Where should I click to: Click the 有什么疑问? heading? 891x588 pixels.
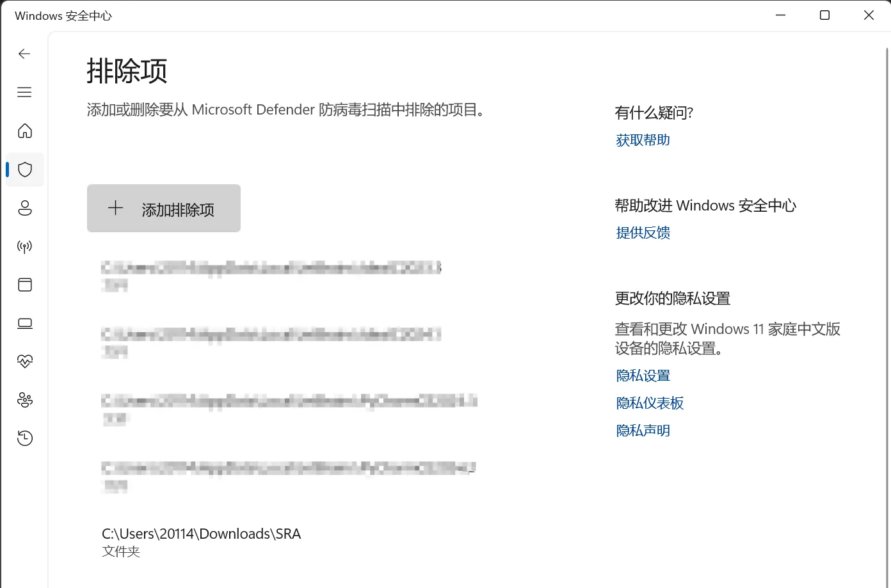tap(654, 113)
